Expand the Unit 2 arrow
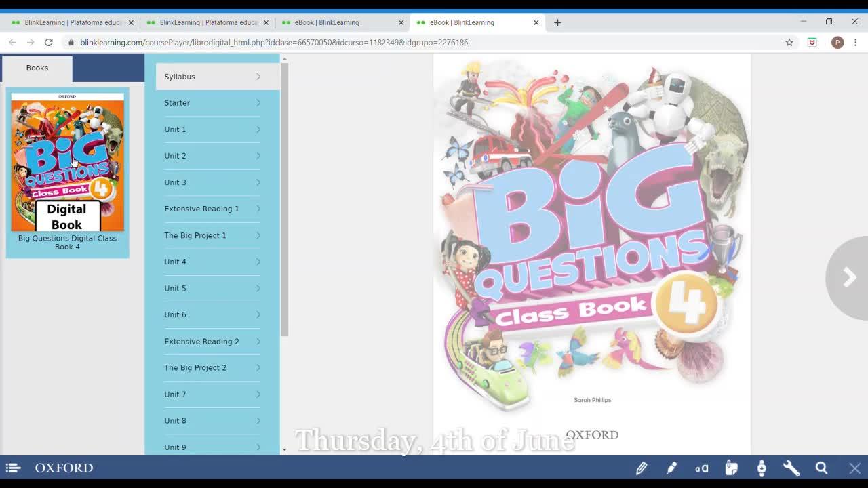The image size is (868, 488). coord(258,156)
